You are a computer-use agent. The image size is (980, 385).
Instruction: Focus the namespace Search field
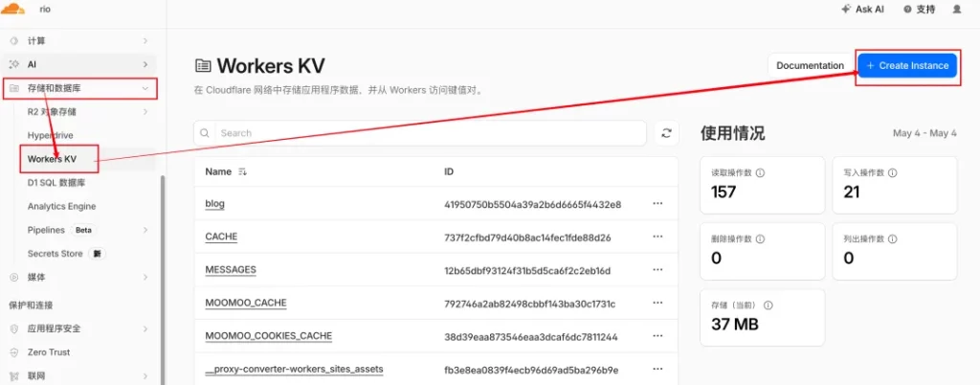(419, 133)
